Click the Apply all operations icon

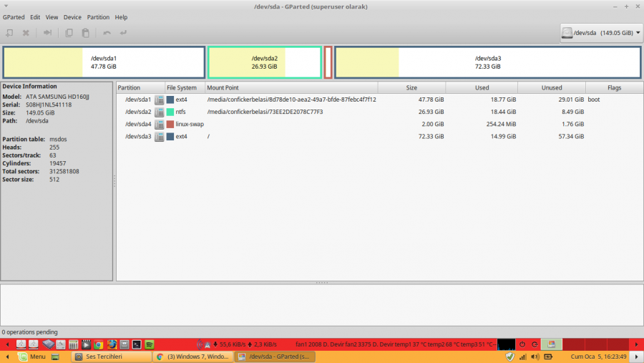[123, 33]
